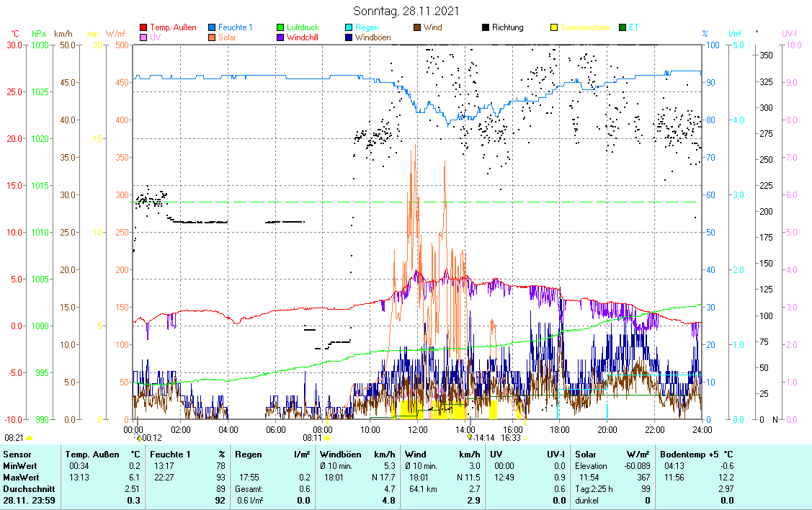Click the 18:00 time axis label

pyautogui.click(x=560, y=429)
